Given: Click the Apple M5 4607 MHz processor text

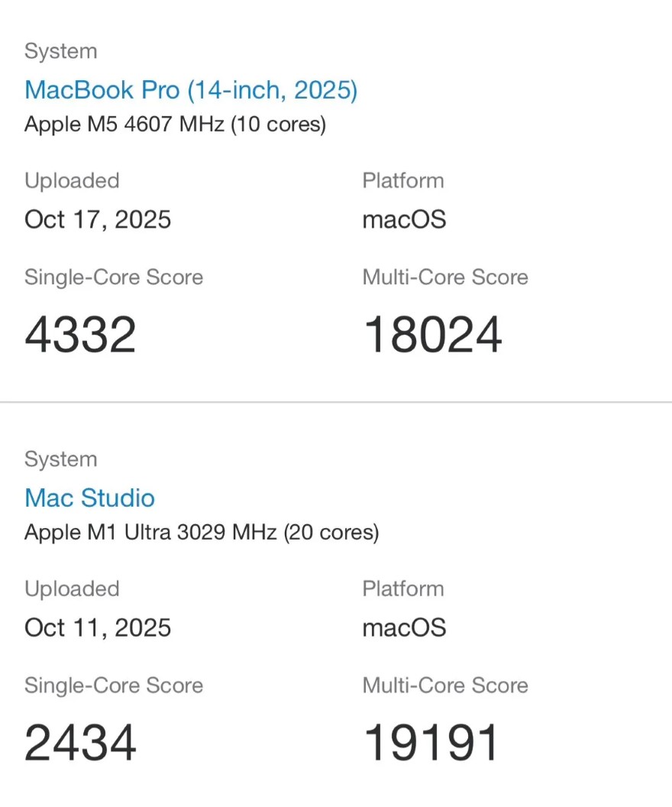Looking at the screenshot, I should click(175, 124).
